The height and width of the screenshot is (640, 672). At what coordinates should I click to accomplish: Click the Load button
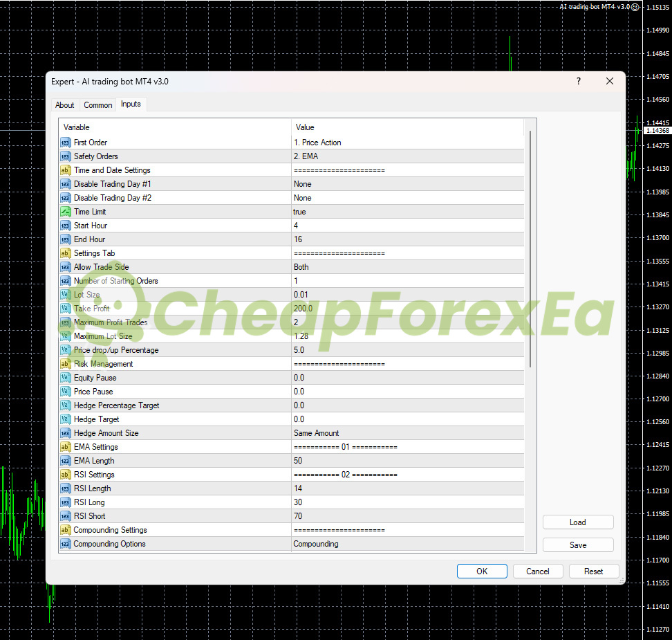point(578,522)
